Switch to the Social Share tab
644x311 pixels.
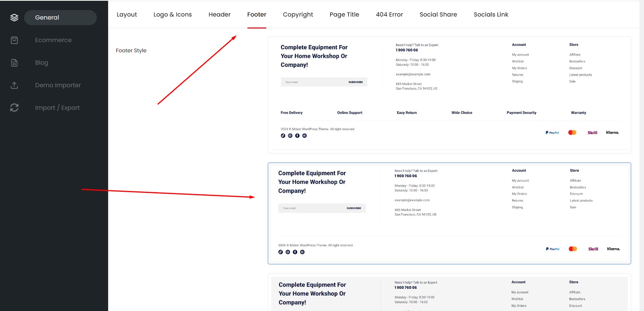(438, 15)
